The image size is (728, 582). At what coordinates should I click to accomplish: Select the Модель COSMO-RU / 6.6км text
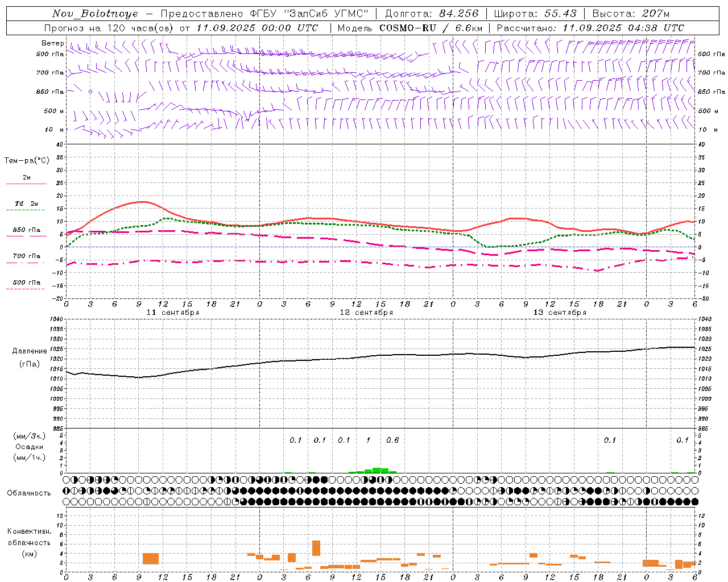click(410, 28)
